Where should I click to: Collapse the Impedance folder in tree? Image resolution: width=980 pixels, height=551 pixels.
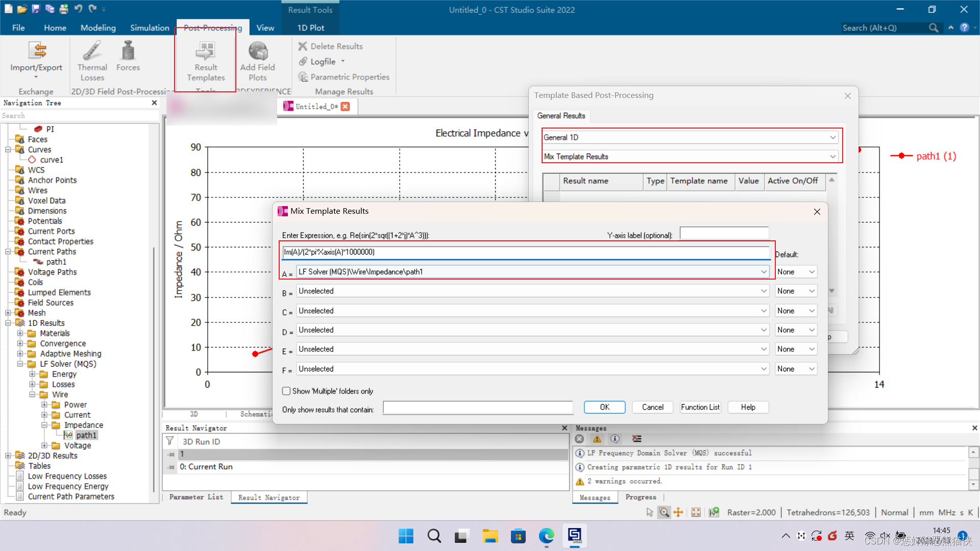point(44,425)
